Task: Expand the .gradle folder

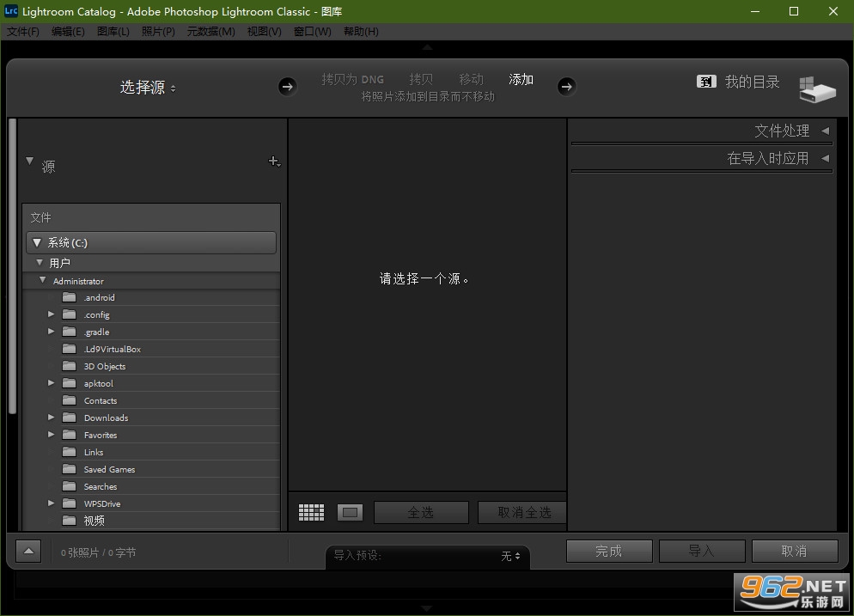Action: [x=51, y=331]
